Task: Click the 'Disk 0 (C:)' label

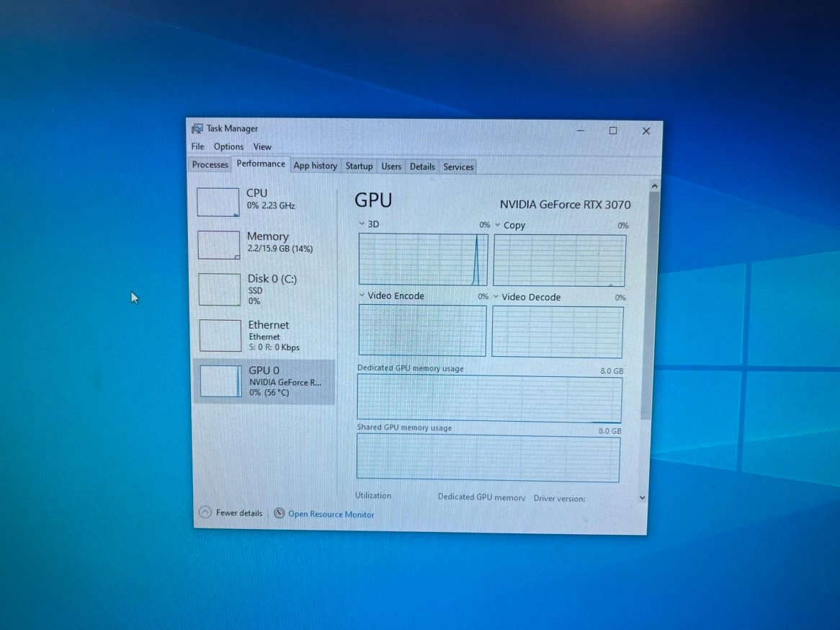Action: click(x=272, y=279)
